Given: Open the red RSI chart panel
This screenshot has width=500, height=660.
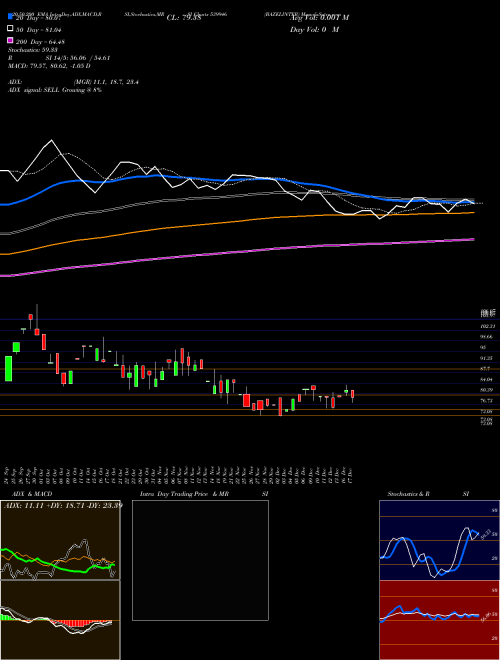Looking at the screenshot, I should (x=439, y=620).
